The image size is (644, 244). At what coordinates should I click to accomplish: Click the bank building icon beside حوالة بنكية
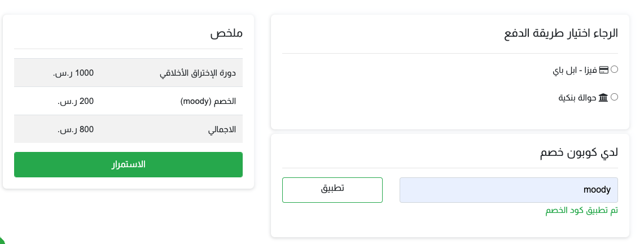(x=603, y=98)
